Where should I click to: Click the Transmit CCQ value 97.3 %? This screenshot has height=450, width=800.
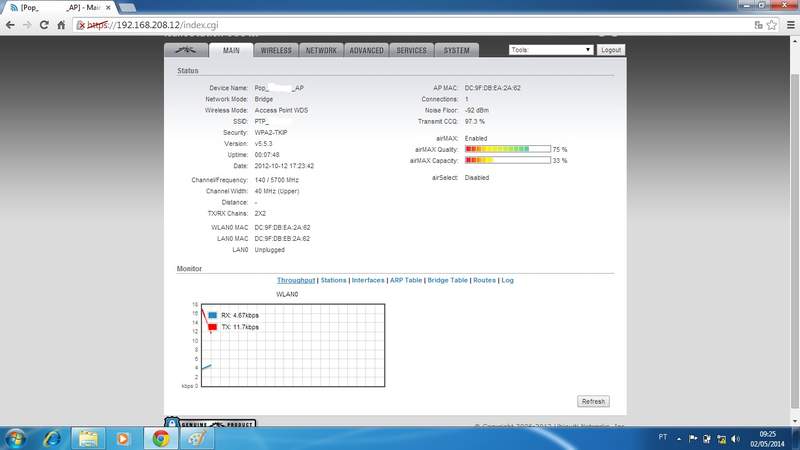[x=474, y=121]
